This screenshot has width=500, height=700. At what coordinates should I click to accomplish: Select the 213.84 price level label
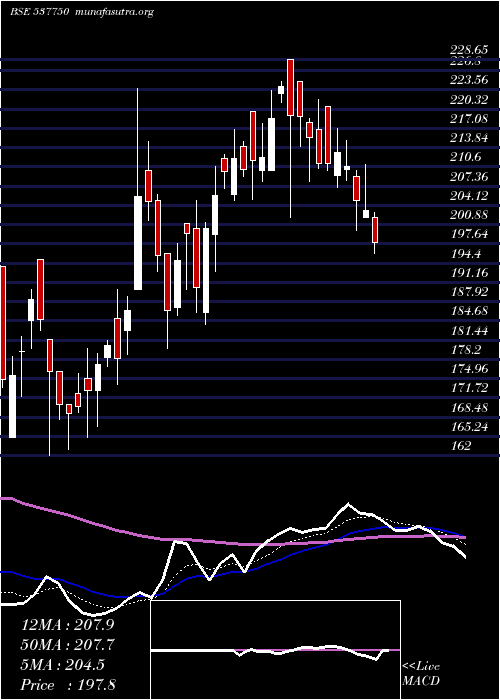pyautogui.click(x=470, y=138)
